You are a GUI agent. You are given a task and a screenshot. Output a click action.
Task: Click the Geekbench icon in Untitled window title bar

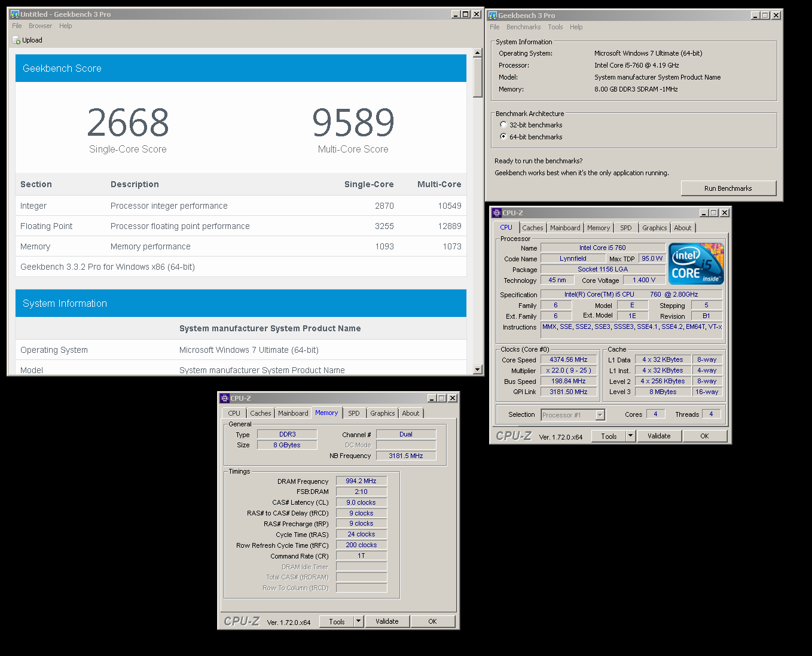[x=15, y=14]
